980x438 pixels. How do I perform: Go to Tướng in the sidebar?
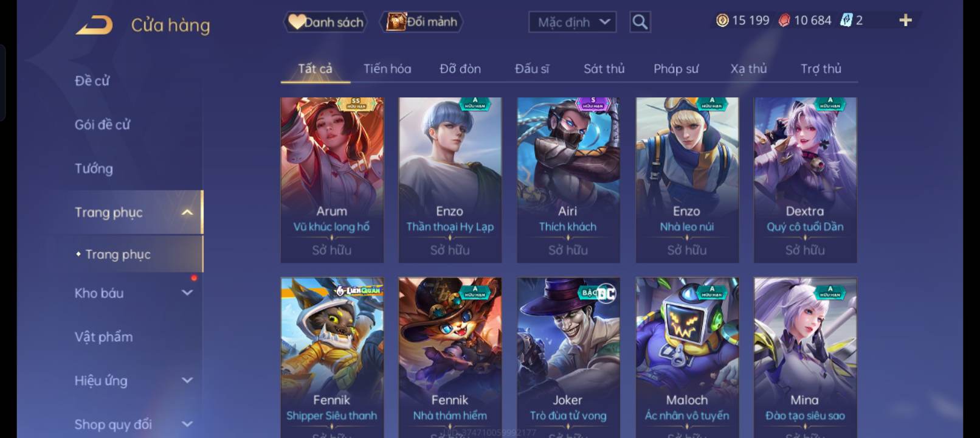(94, 169)
